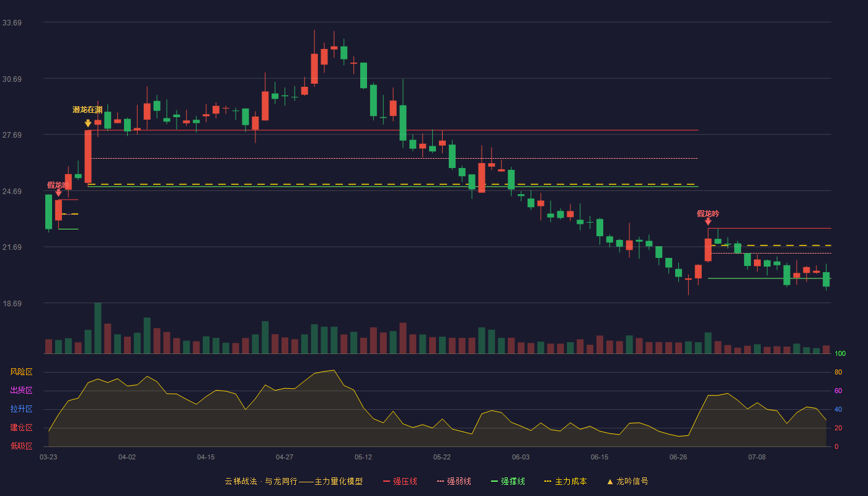This screenshot has width=868, height=496.
Task: Click the 潜龙在渊 signal label
Action: (x=87, y=110)
